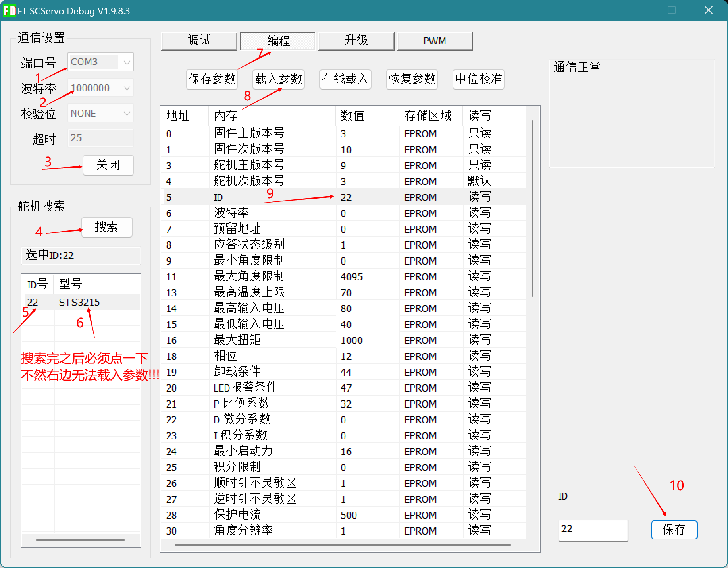Select the PWM tab
The width and height of the screenshot is (728, 568).
(x=435, y=41)
